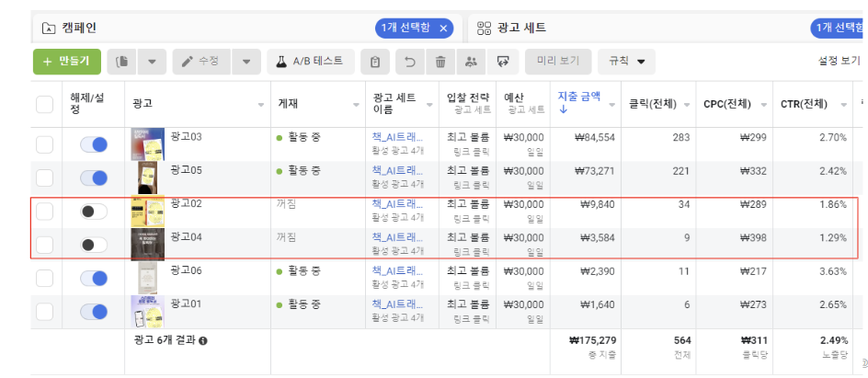Turn off the 광고03 toggle switch
Viewport: 868px width, 378px height.
(94, 145)
